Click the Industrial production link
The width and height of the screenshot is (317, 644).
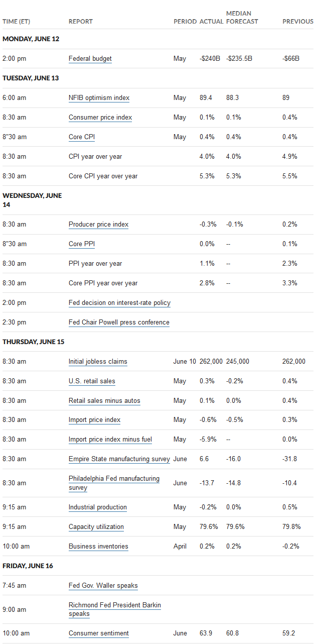point(98,507)
